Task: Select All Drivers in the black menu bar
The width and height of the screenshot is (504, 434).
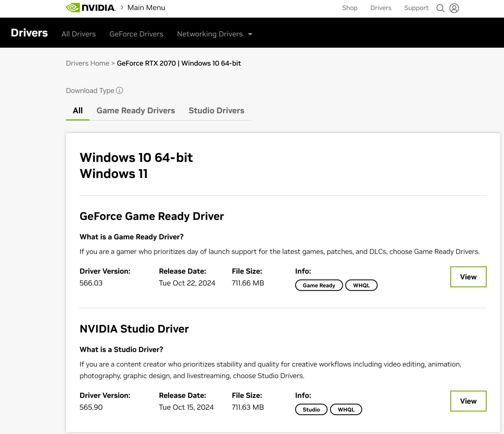Action: point(78,34)
